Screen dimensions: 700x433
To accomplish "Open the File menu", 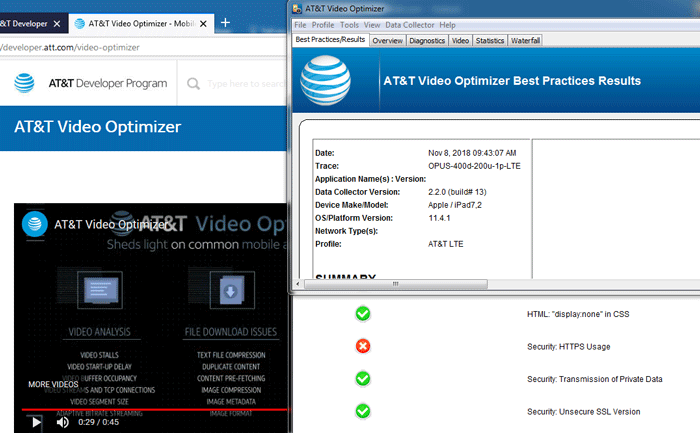I will (300, 25).
